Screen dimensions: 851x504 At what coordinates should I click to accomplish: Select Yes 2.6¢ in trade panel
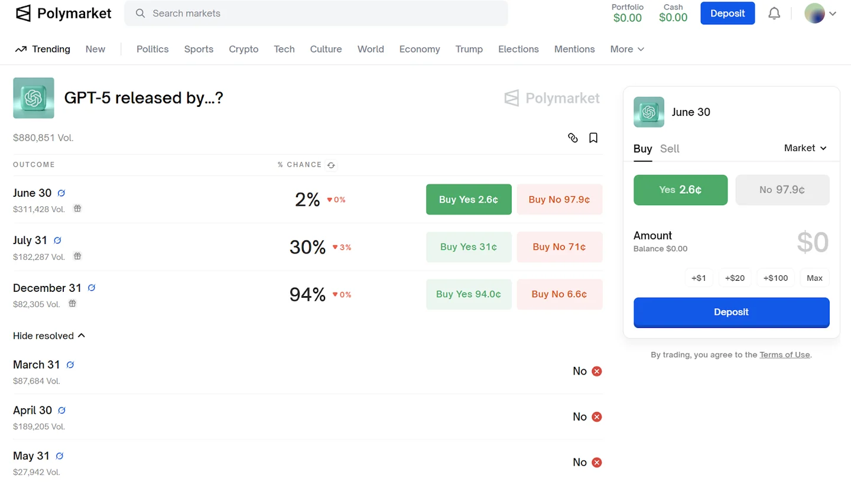point(680,190)
